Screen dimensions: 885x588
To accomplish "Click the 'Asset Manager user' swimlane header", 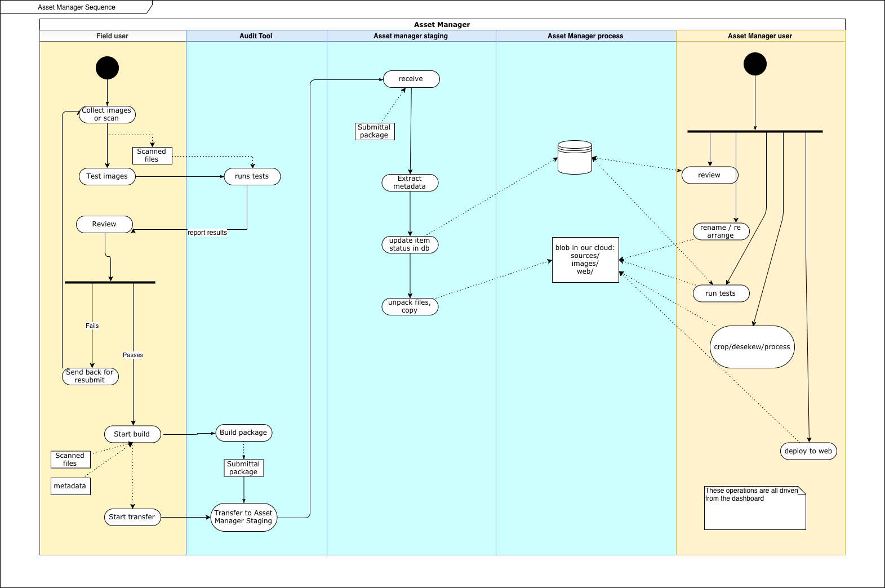I will tap(761, 36).
